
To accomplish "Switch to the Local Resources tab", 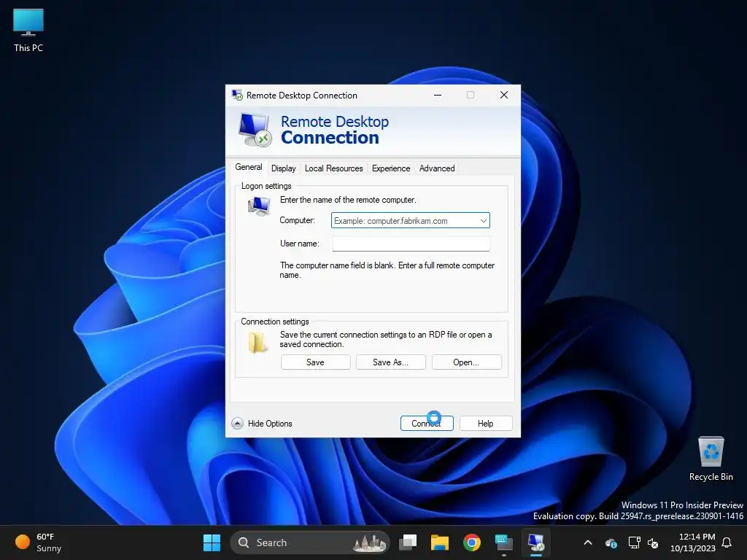I will pos(334,168).
